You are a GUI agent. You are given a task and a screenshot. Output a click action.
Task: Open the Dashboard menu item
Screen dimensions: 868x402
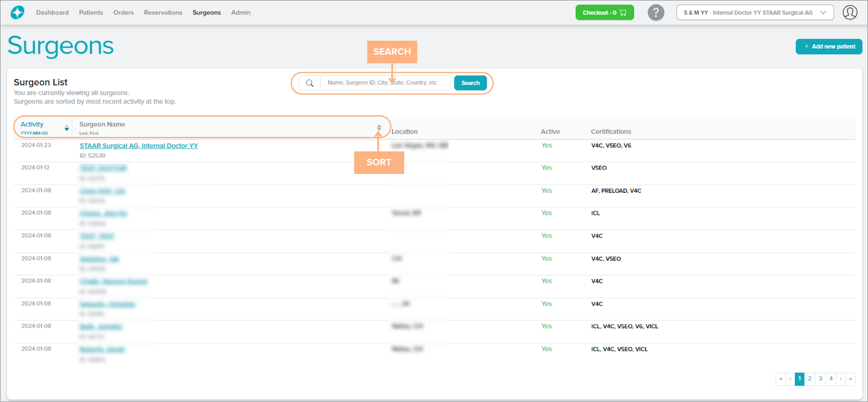(x=53, y=12)
